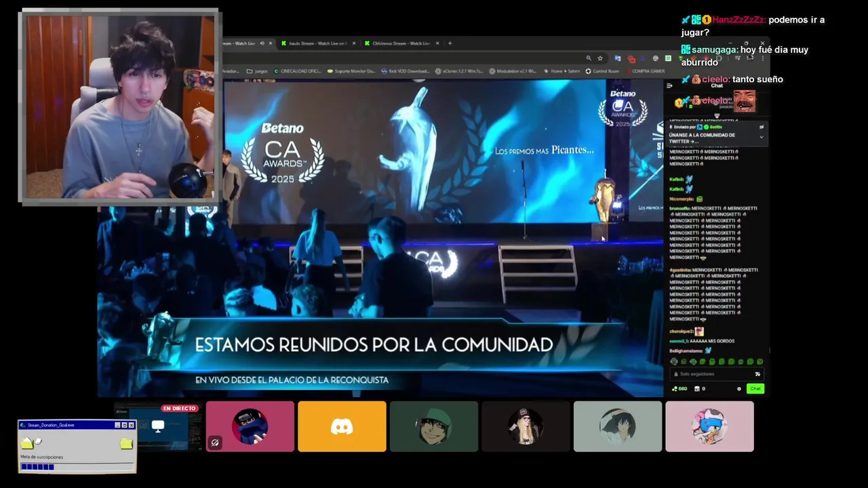Open the Soporte Monitor bookmark

pos(351,71)
